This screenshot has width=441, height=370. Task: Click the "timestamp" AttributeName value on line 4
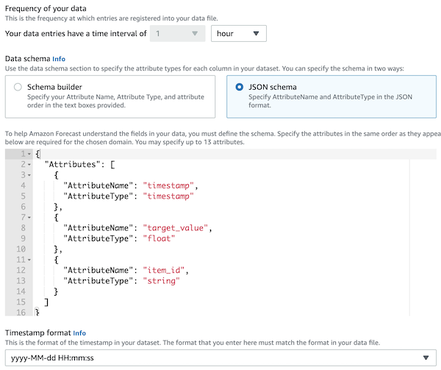(168, 185)
